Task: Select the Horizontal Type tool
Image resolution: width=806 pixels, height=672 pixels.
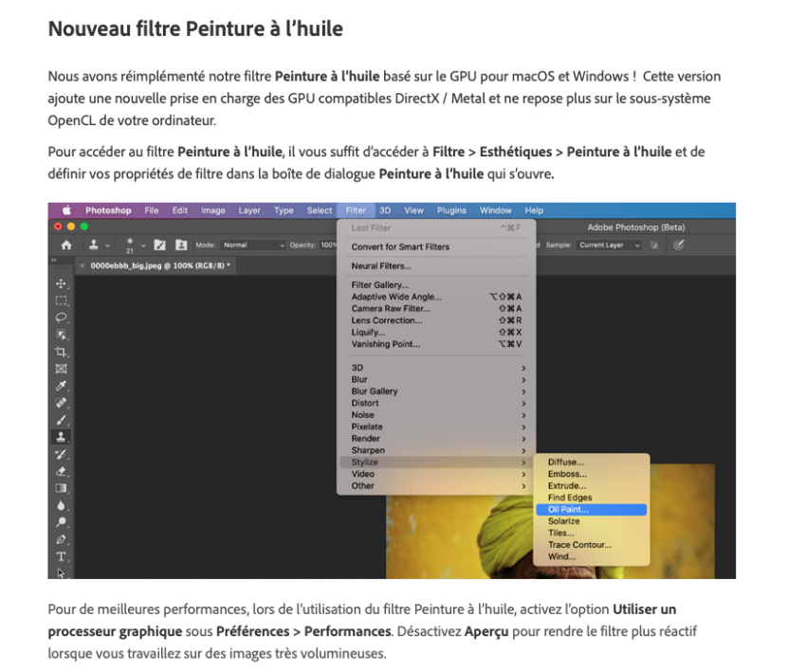Action: (62, 556)
